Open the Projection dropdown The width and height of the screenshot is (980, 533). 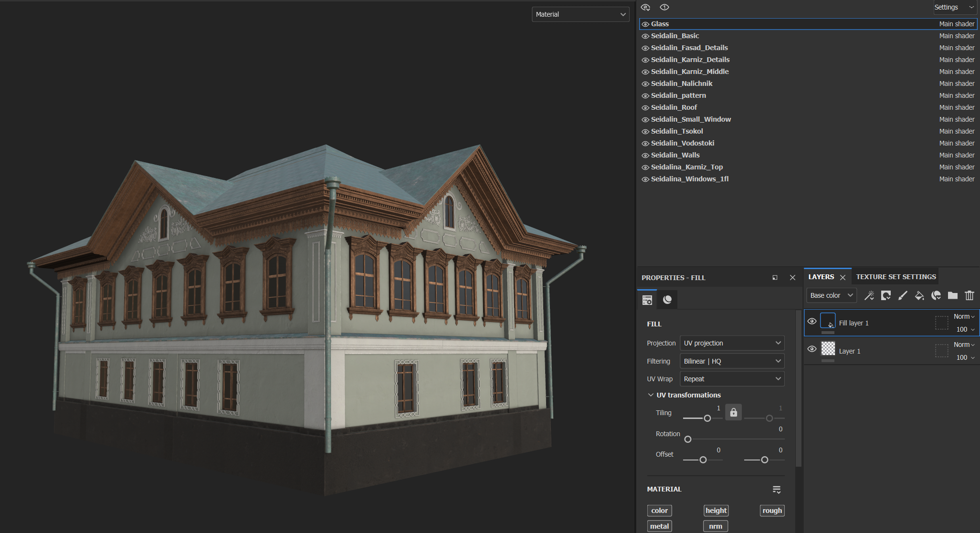pyautogui.click(x=732, y=343)
